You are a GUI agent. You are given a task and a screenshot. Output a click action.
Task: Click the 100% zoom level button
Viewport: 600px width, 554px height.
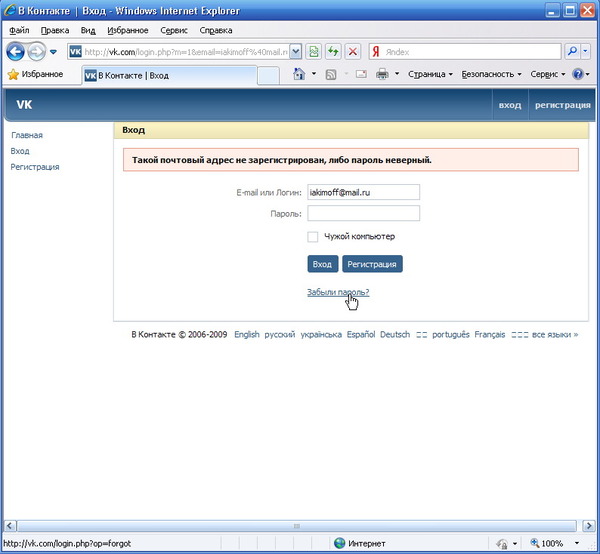(547, 543)
